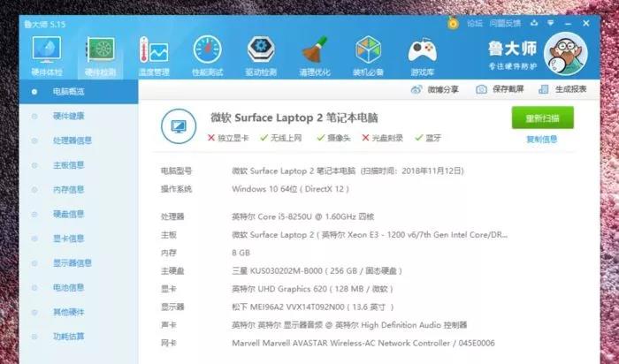The height and width of the screenshot is (364, 619).
Task: Click 微博分享 share button
Action: [435, 89]
